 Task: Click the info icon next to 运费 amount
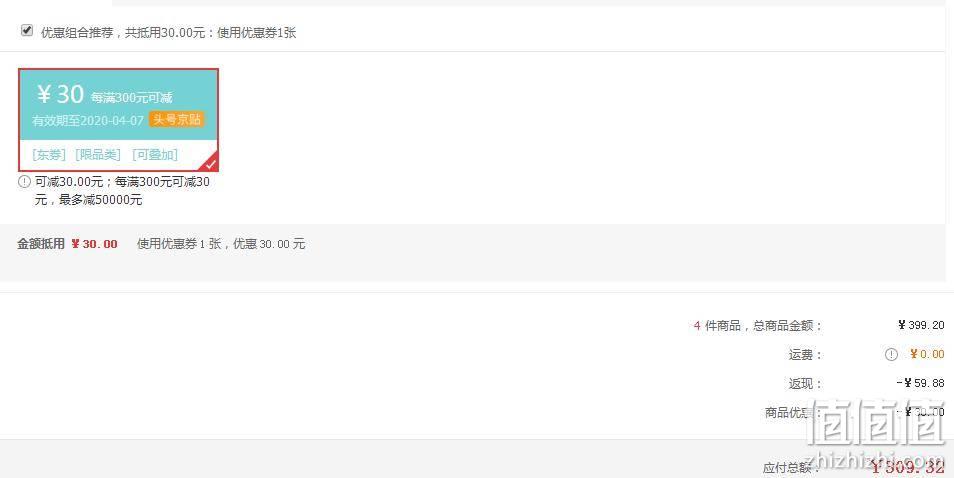(x=891, y=355)
